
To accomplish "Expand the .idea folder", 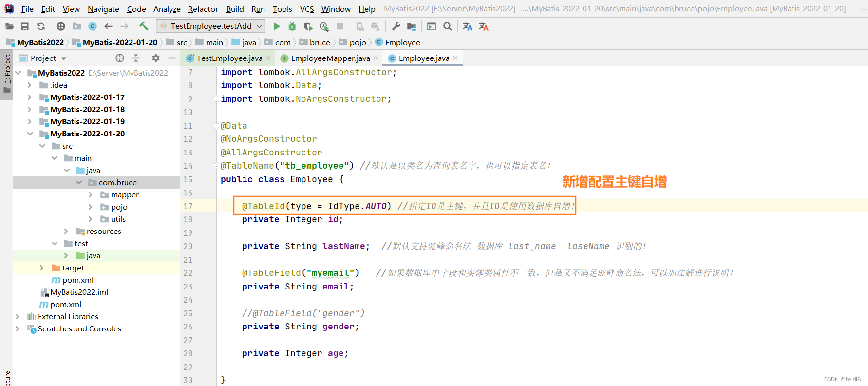I will (29, 85).
